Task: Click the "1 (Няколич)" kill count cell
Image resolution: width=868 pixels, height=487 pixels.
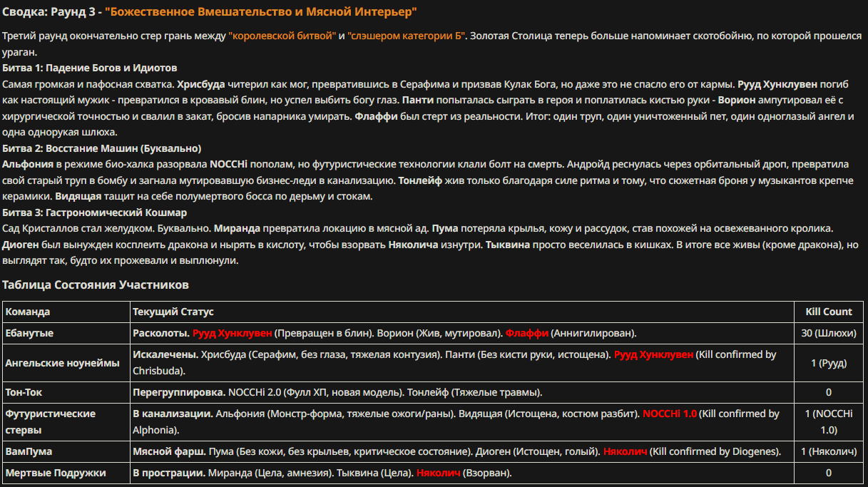Action: tap(829, 451)
